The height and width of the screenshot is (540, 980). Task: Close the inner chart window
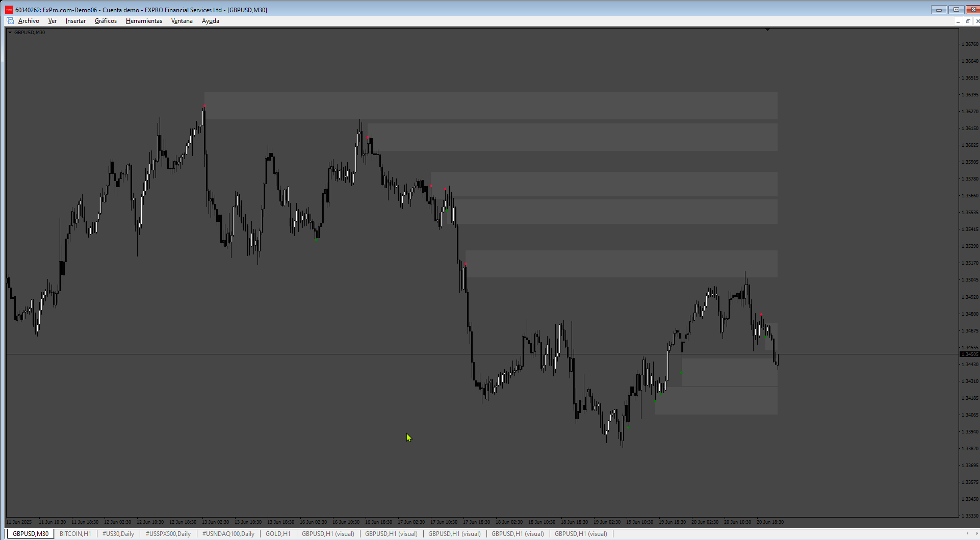977,21
